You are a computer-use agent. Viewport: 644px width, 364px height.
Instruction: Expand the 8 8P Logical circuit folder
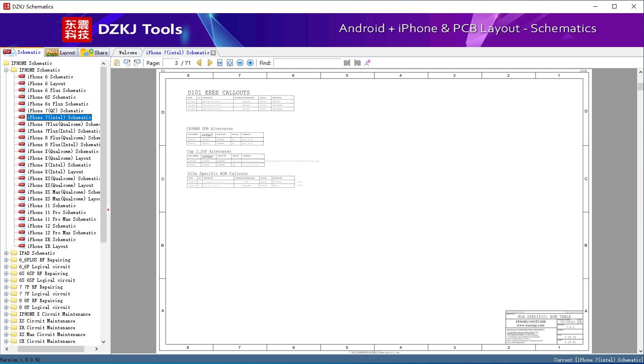[6, 307]
